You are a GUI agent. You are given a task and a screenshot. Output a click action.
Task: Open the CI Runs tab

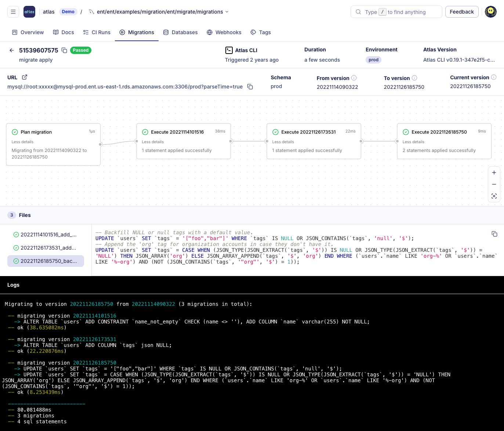tap(97, 32)
